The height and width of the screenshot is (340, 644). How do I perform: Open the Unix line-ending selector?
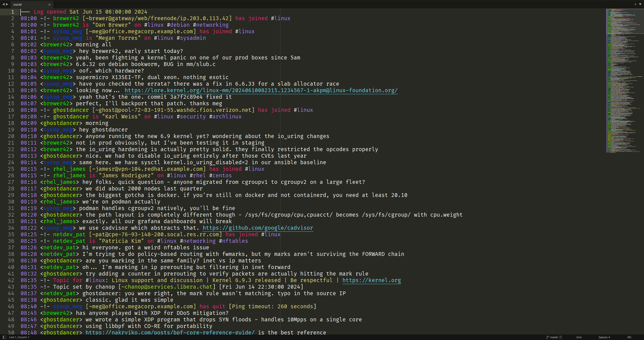[x=579, y=337]
